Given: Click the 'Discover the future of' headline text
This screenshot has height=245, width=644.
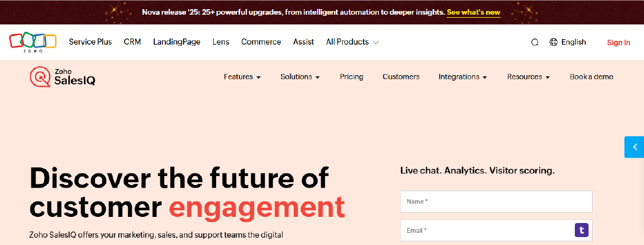Looking at the screenshot, I should (x=179, y=177).
